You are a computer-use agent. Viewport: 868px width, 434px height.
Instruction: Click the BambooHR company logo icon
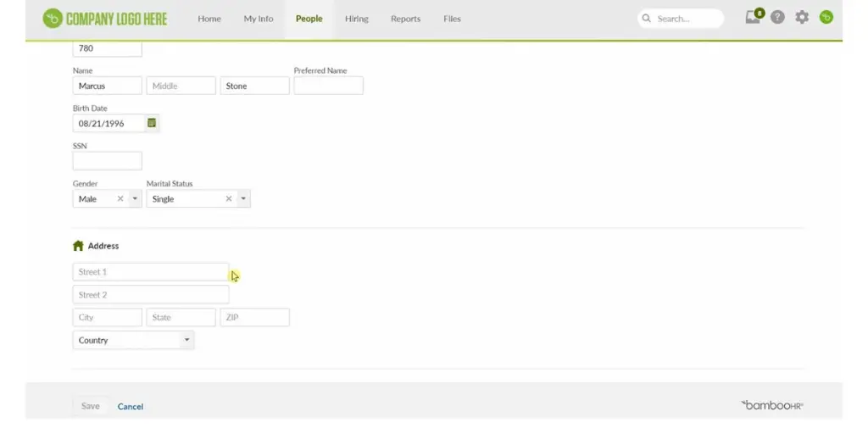53,19
